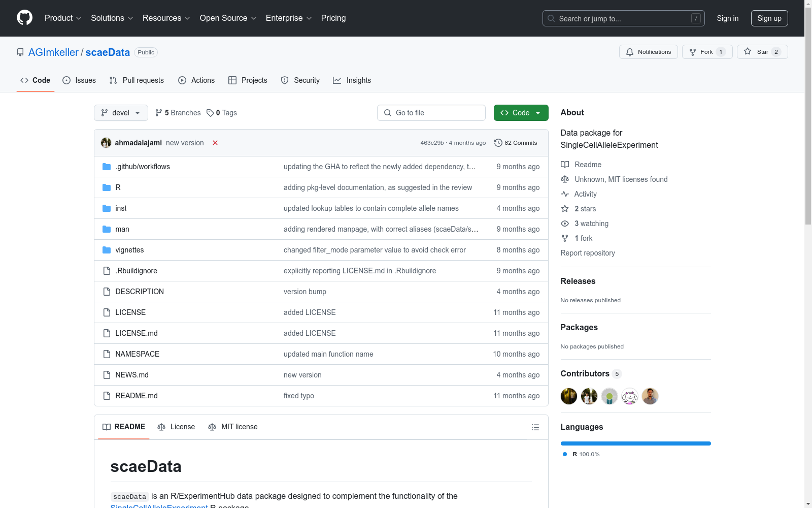Click the branches icon next to 5 Branches
Screen dimensions: 812x508
pos(159,113)
